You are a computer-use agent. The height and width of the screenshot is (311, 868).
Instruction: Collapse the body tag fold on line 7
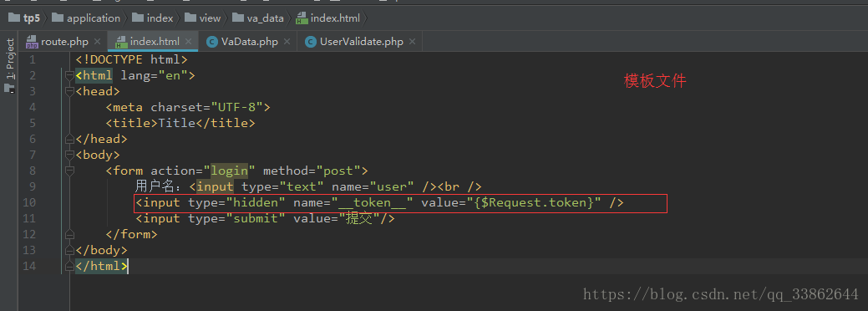(x=69, y=155)
